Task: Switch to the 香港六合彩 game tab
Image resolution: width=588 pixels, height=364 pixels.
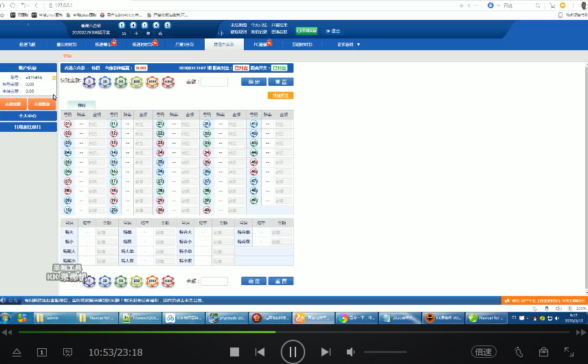Action: tap(228, 44)
